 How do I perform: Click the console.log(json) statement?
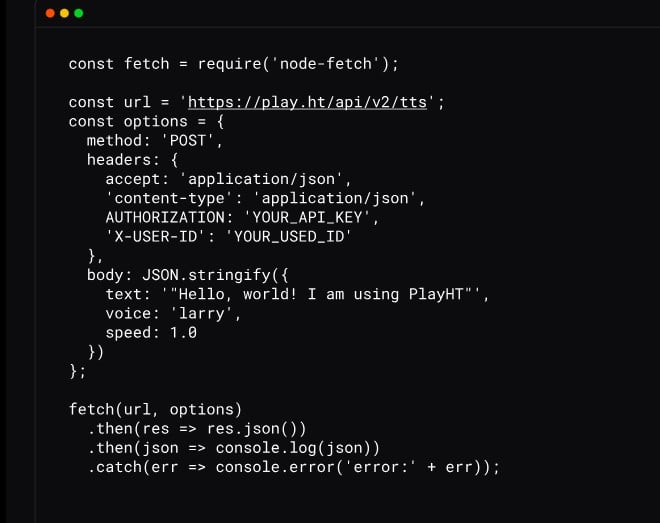click(293, 448)
